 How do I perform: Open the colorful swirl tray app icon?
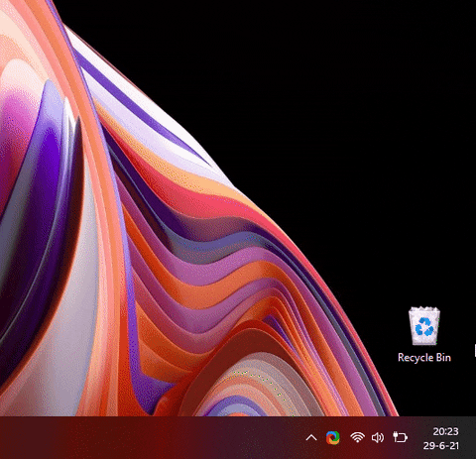click(x=333, y=438)
